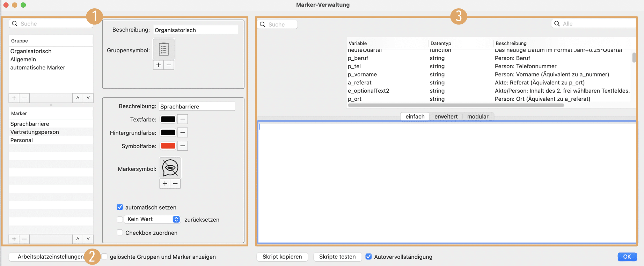Remove the marker symbol with the minus button
The width and height of the screenshot is (644, 266).
click(175, 184)
